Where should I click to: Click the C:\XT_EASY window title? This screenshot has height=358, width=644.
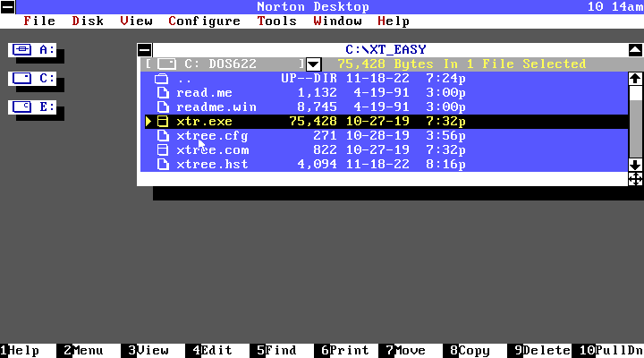pos(386,50)
